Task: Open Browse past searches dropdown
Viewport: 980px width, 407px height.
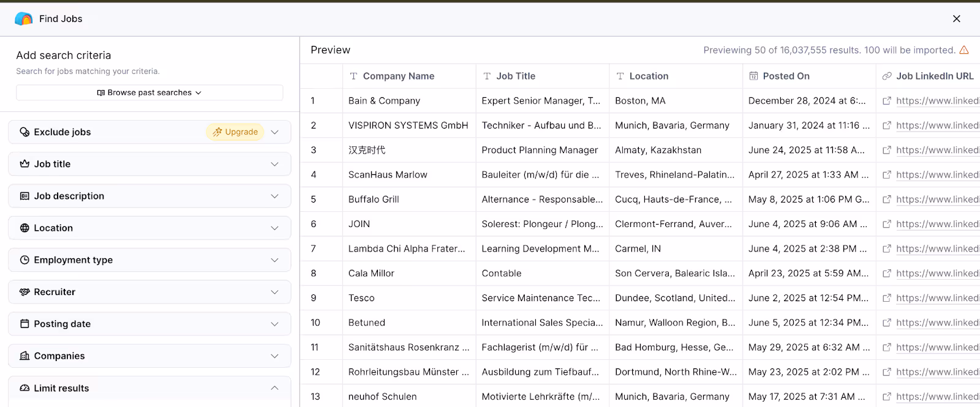Action: tap(149, 92)
